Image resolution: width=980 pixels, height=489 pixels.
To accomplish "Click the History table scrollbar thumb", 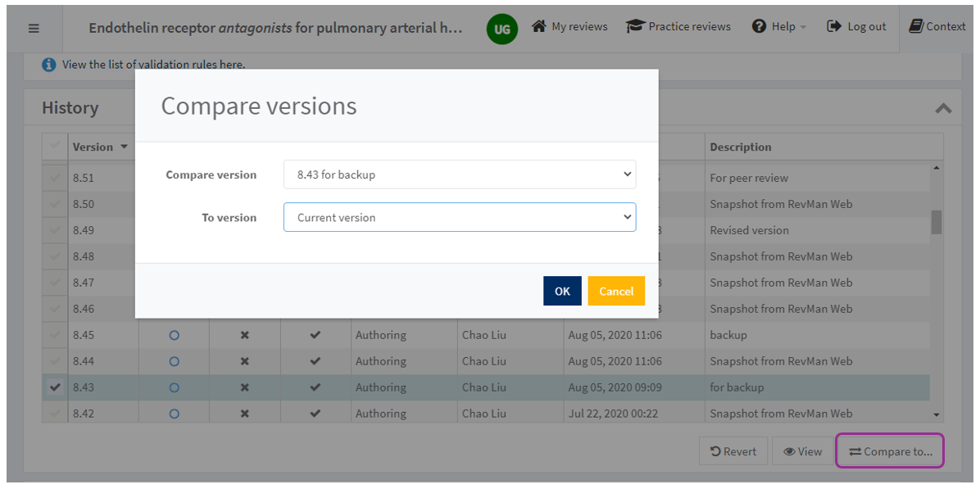I will (x=936, y=221).
